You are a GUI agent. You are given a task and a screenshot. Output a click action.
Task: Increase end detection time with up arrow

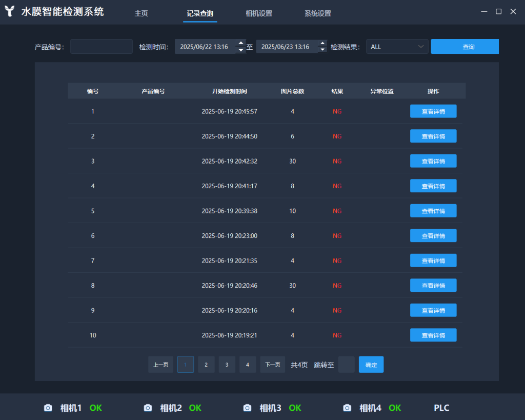click(322, 43)
